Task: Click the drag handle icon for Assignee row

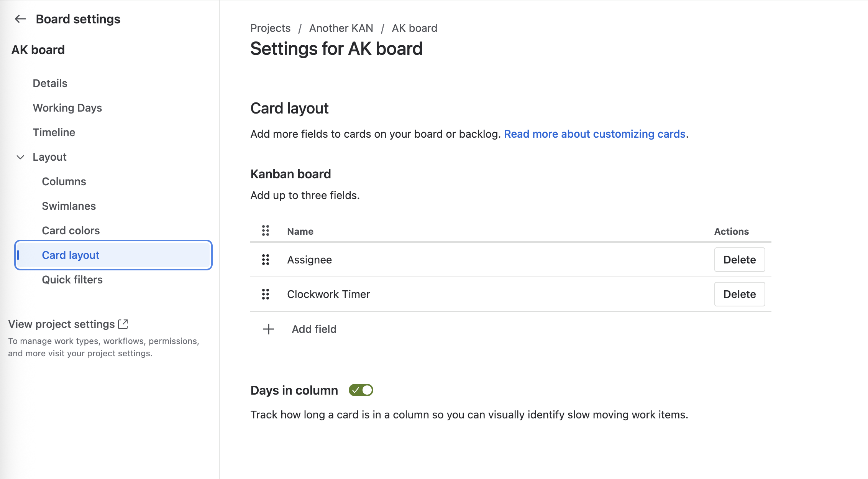Action: point(265,260)
